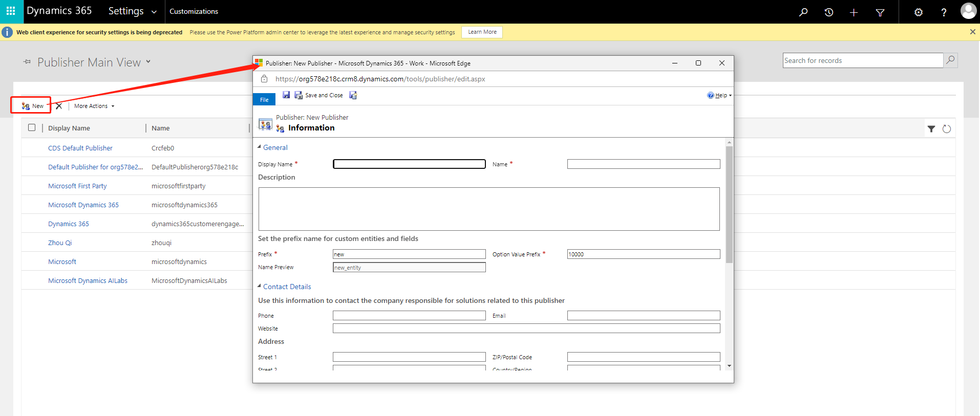Open the user profile avatar
980x416 pixels.
coord(968,11)
